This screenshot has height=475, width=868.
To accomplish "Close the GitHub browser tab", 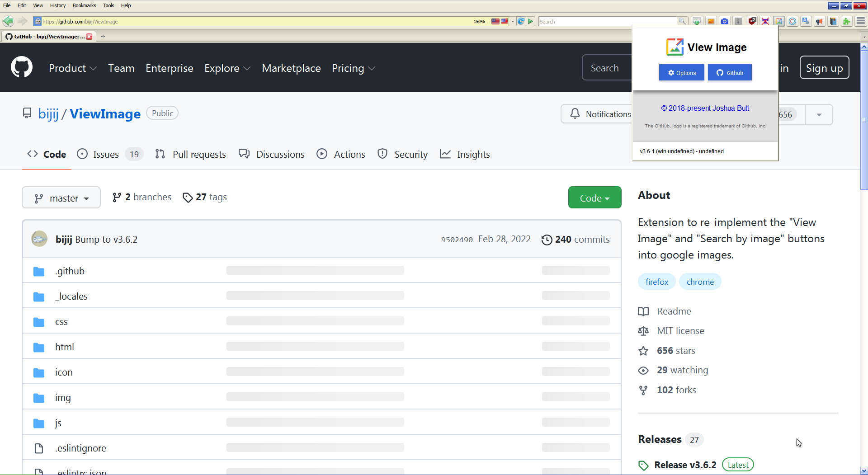I will click(x=89, y=37).
